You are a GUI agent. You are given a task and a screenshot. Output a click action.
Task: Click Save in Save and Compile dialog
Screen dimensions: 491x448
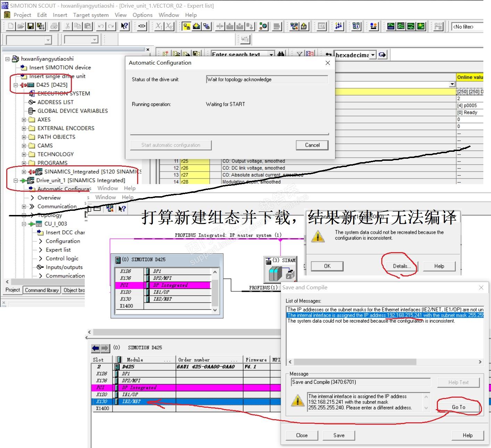[339, 435]
